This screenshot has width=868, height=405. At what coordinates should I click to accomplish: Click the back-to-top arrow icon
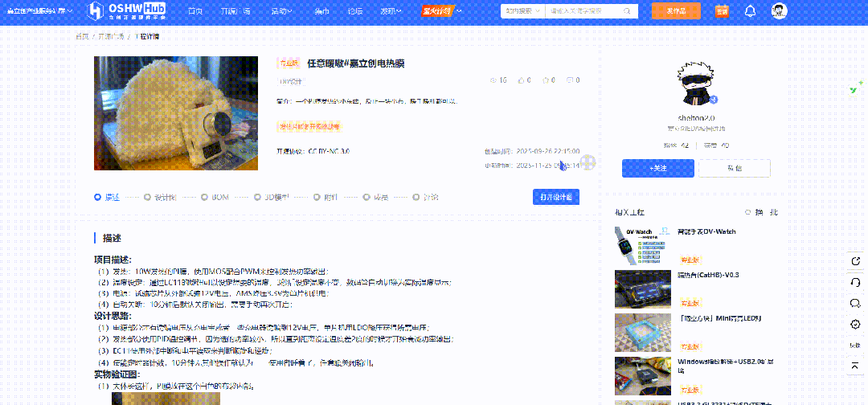854,365
